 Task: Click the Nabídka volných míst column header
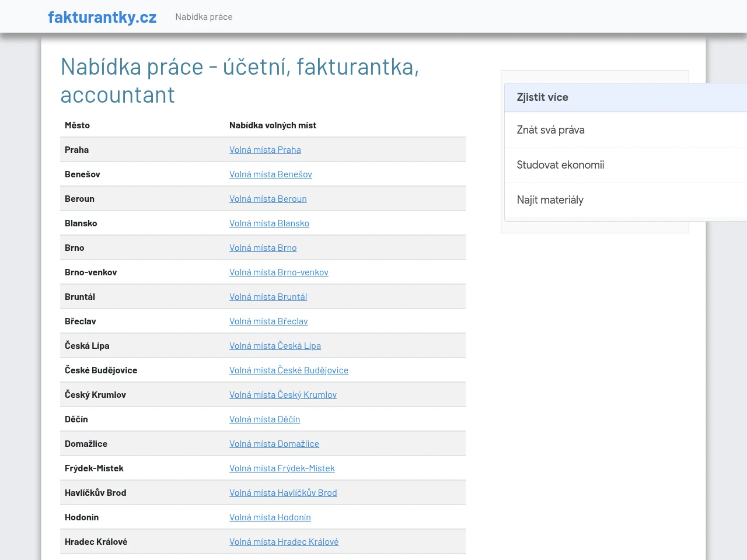[x=345, y=125]
